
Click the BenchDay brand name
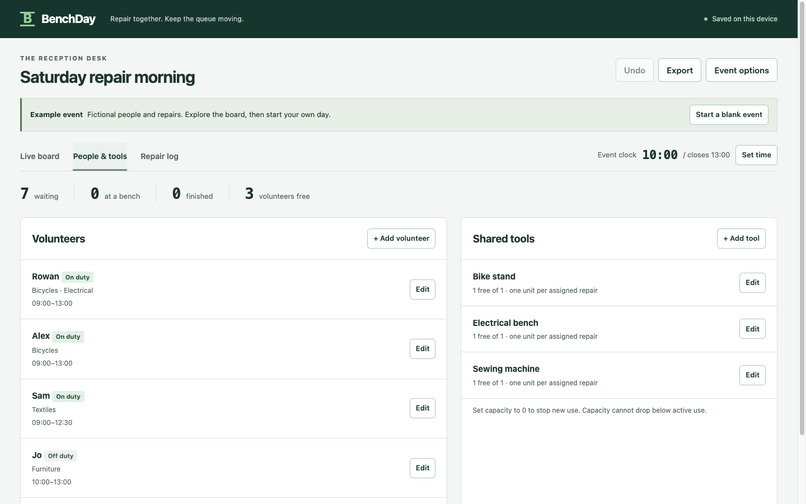[68, 19]
